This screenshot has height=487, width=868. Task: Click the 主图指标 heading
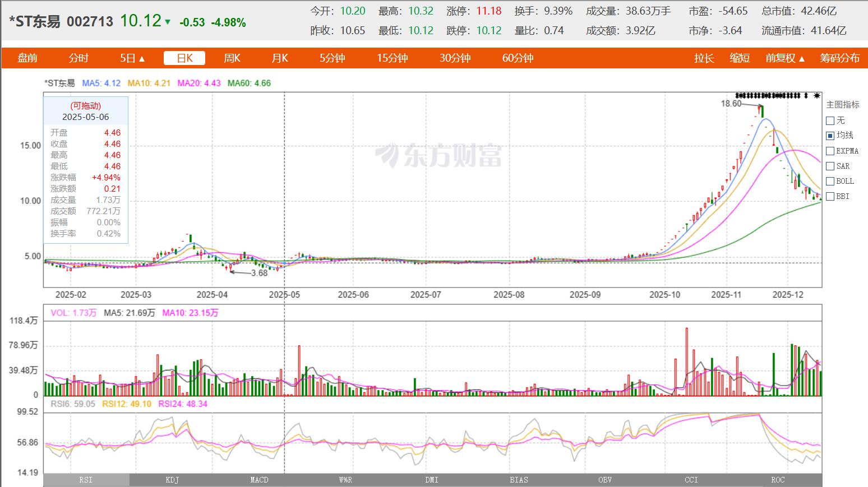843,105
